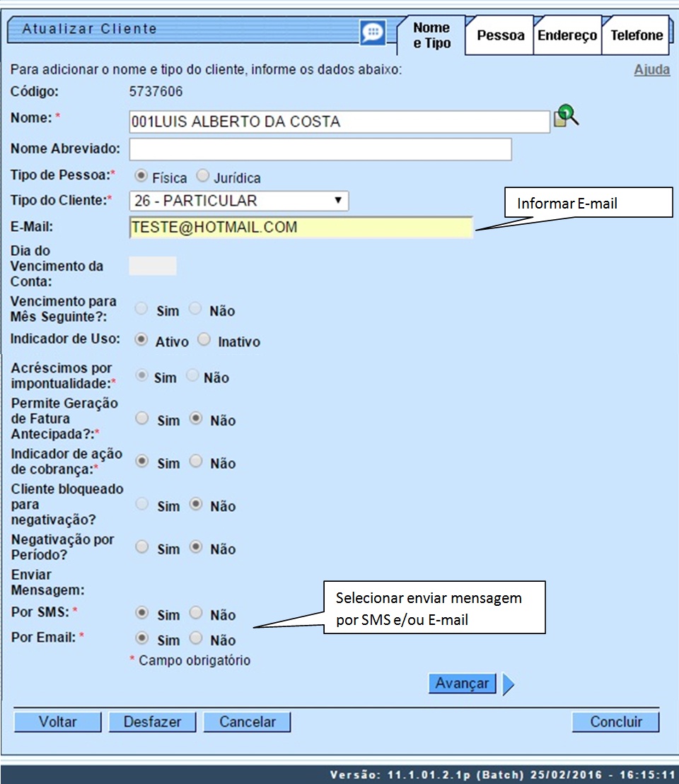The height and width of the screenshot is (784, 679).
Task: Click the Nome Abreviado text field
Action: click(318, 149)
